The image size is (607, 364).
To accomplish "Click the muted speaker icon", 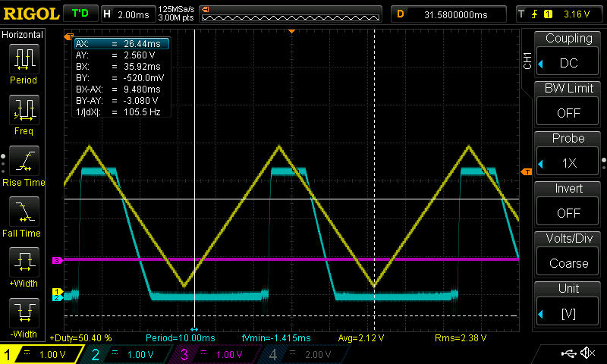I will coord(588,353).
